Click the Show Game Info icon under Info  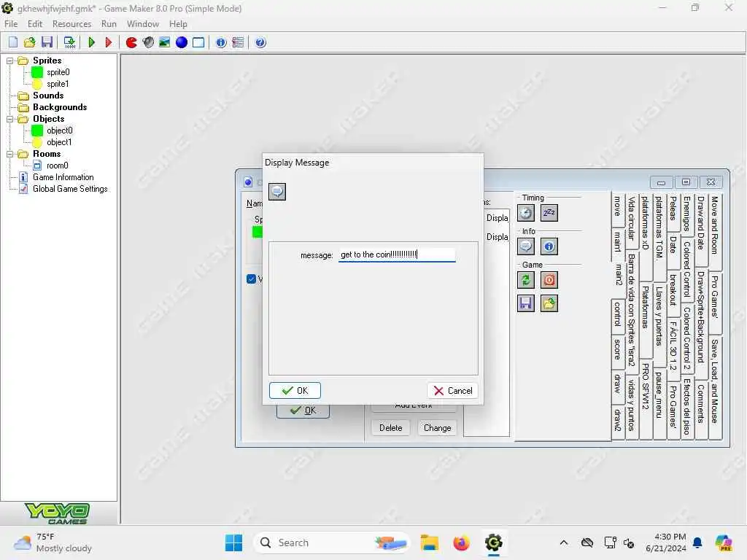pyautogui.click(x=549, y=246)
